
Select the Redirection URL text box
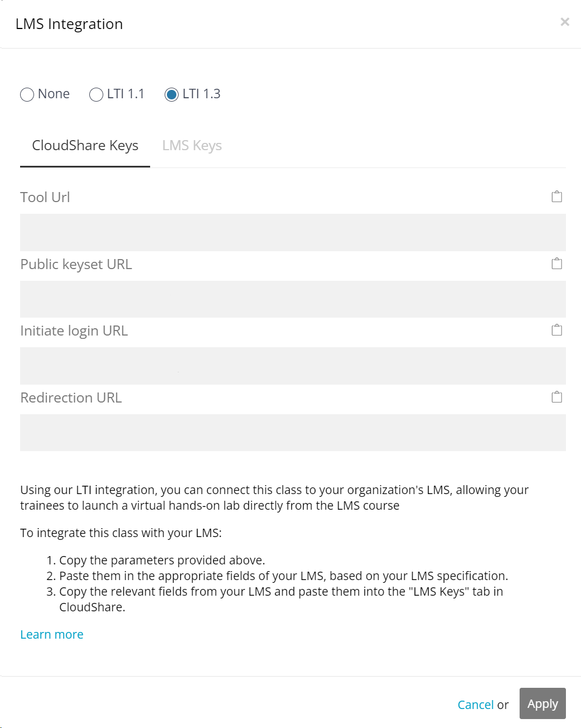[x=293, y=433]
